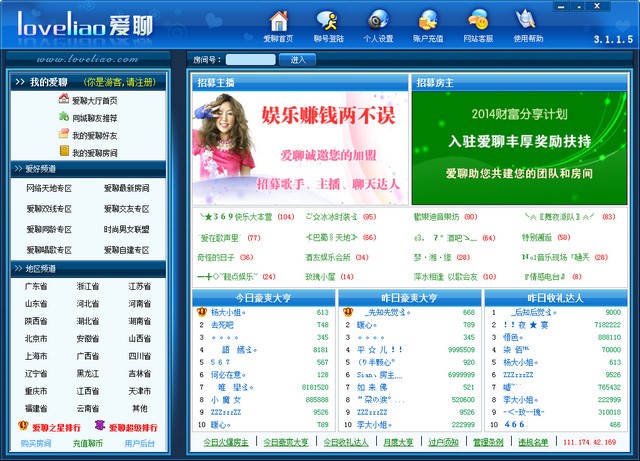Open 娱乐赚钱两不误 recruitment banner
This screenshot has width=640, height=461.
click(x=300, y=148)
